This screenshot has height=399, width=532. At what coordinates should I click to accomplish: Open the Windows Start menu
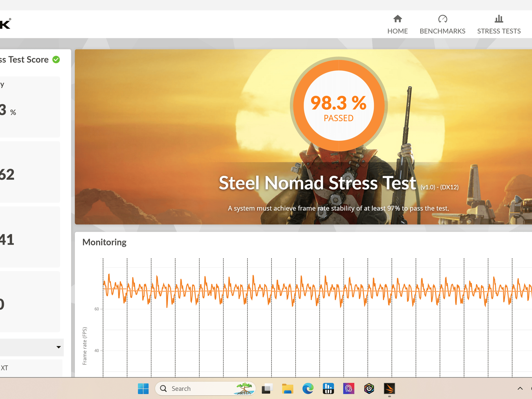coord(143,389)
